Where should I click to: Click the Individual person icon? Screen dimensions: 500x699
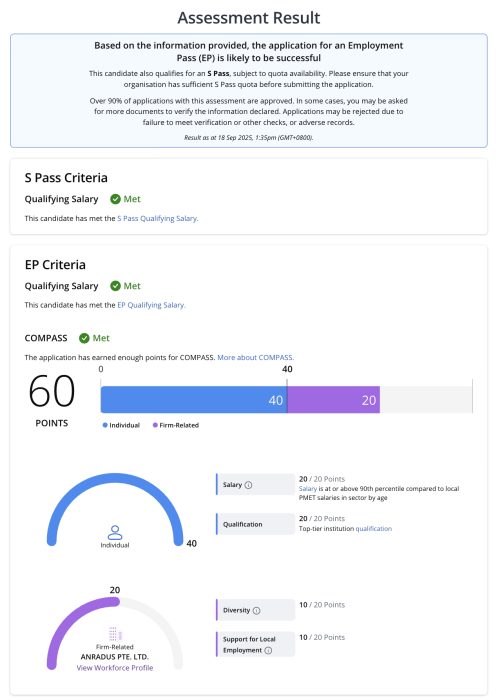click(x=115, y=532)
